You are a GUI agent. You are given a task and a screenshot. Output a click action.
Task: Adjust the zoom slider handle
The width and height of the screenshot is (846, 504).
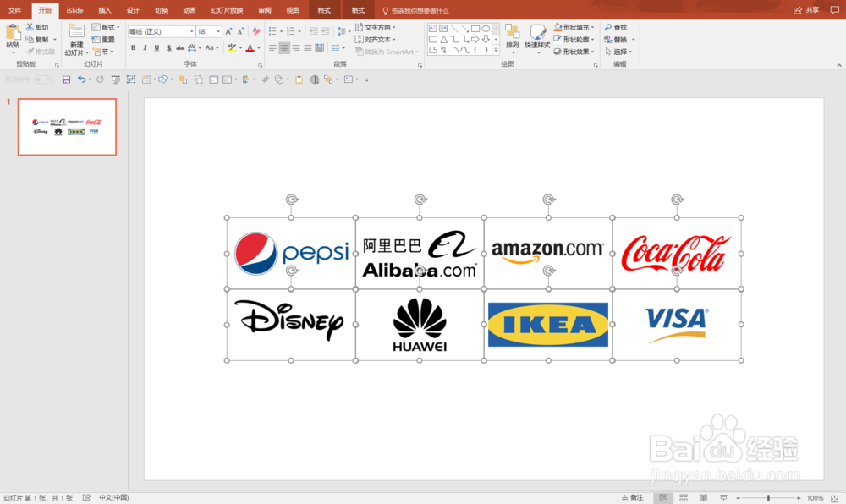[768, 498]
